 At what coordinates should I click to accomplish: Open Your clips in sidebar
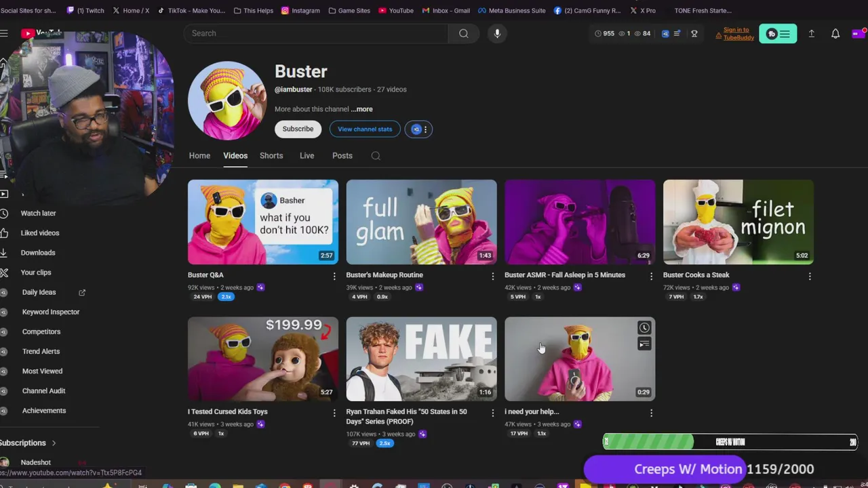36,272
